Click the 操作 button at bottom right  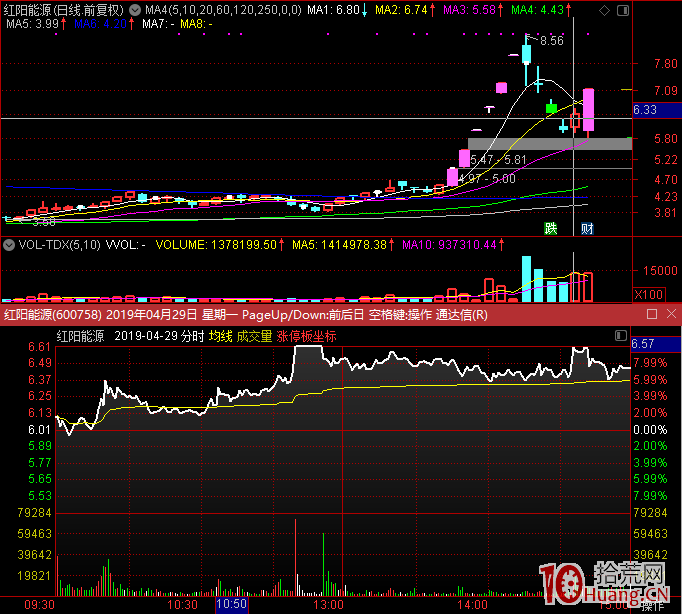point(652,606)
